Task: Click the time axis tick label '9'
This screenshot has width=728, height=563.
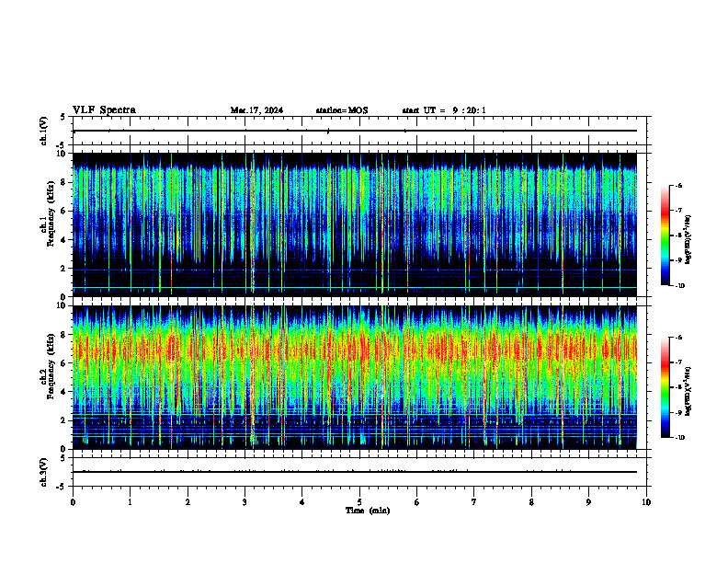Action: [x=588, y=502]
